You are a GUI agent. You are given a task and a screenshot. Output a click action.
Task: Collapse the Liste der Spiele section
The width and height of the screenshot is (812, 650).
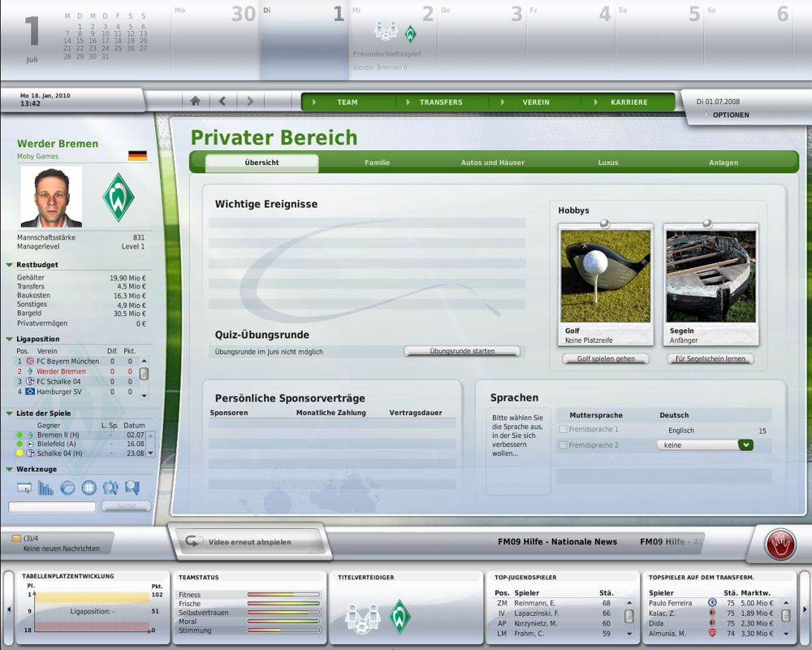tap(10, 414)
